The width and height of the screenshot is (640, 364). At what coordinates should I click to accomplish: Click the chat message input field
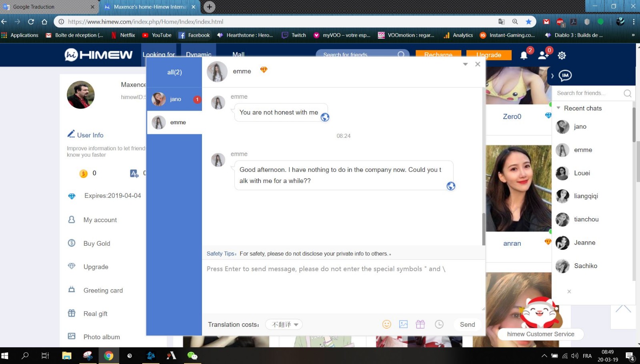click(343, 286)
